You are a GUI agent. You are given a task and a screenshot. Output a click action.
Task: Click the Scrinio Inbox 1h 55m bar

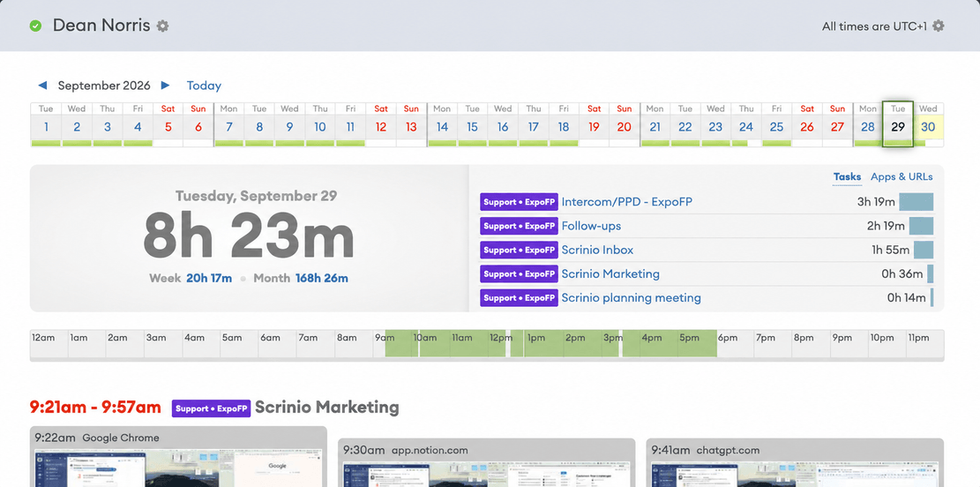924,250
